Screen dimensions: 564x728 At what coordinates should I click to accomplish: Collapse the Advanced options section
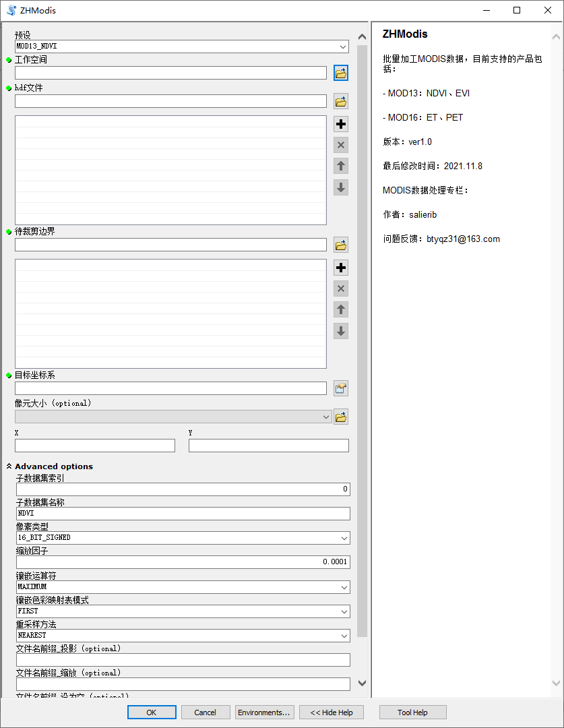(x=9, y=466)
